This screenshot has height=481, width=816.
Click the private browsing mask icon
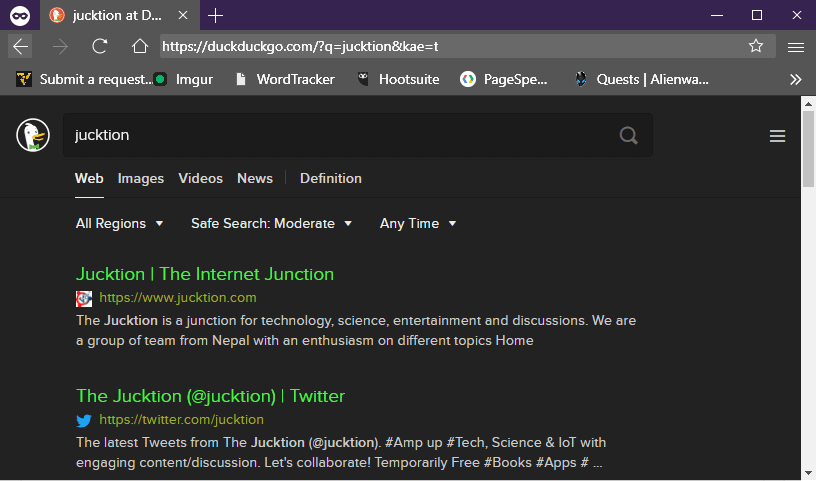tap(20, 16)
